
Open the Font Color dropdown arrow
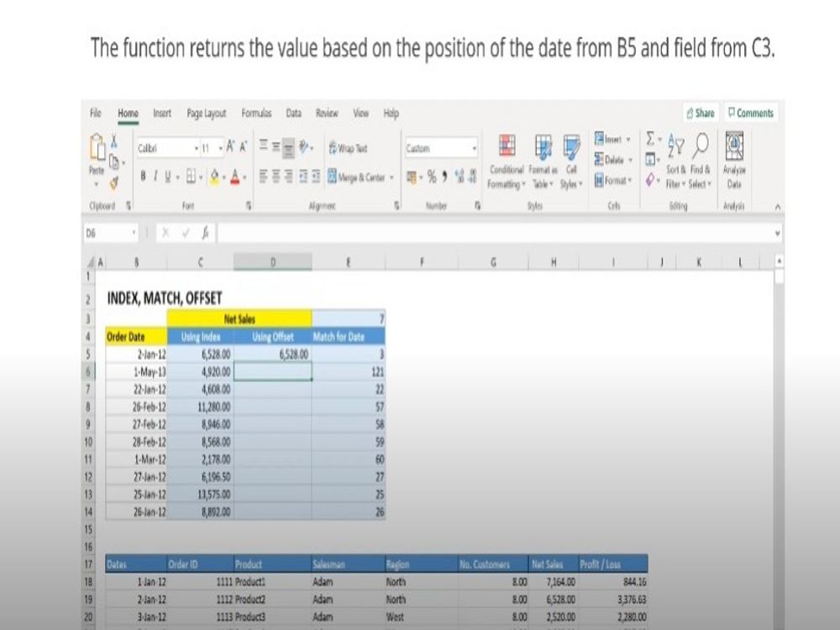[244, 177]
